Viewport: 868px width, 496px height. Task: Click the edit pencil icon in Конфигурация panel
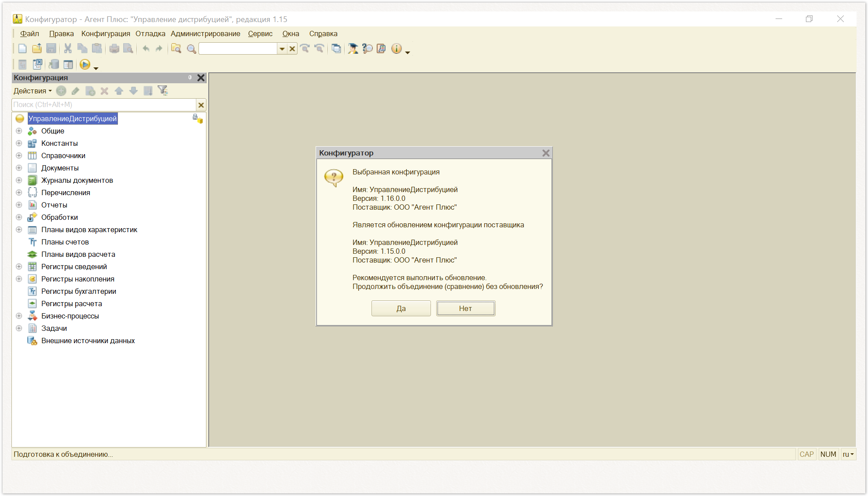pos(76,91)
